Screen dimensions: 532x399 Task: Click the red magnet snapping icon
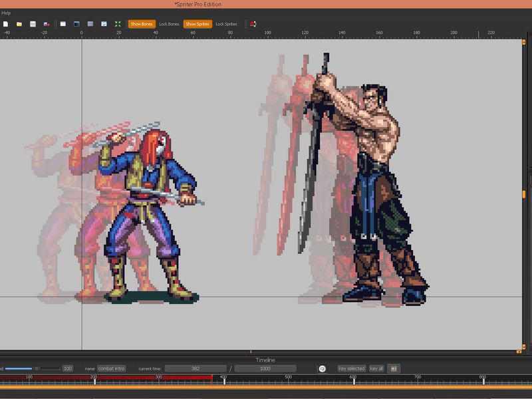tap(253, 24)
